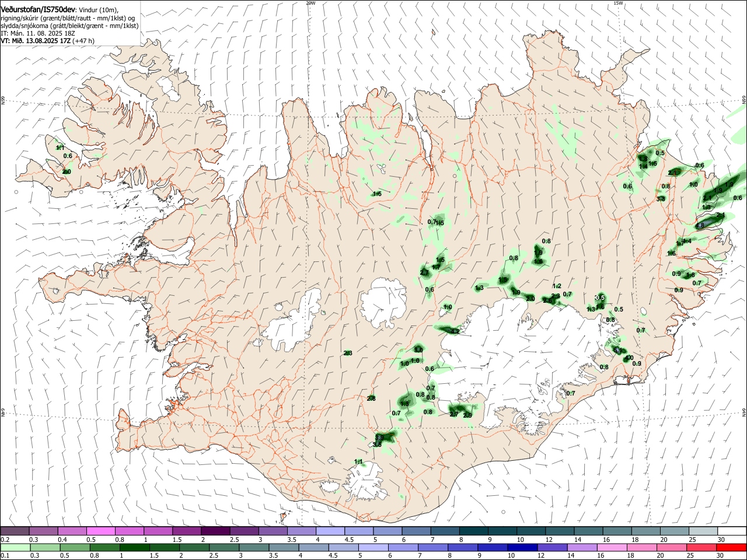This screenshot has width=747, height=560.
Task: Click the bright red 30 mm rain swatch
Action: pyautogui.click(x=732, y=547)
